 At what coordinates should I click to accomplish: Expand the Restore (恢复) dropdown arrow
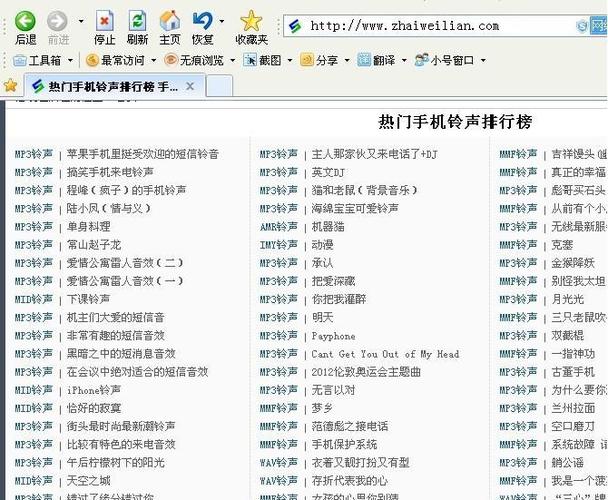click(219, 20)
